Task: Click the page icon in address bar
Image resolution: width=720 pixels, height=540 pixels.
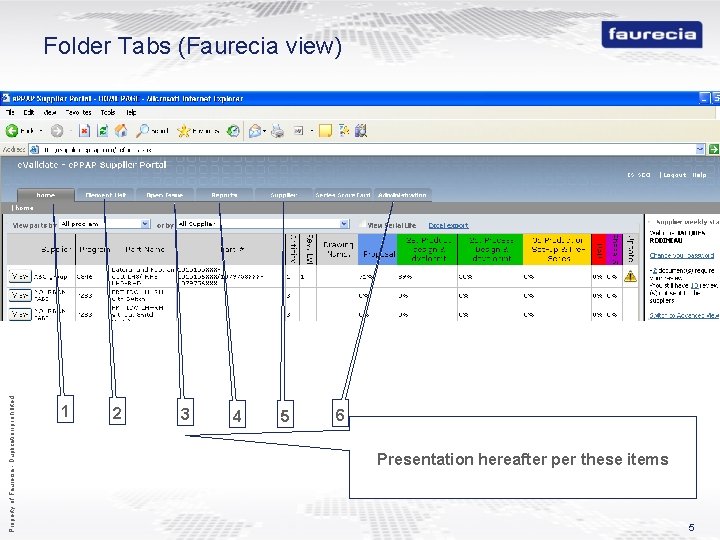Action: (x=34, y=149)
